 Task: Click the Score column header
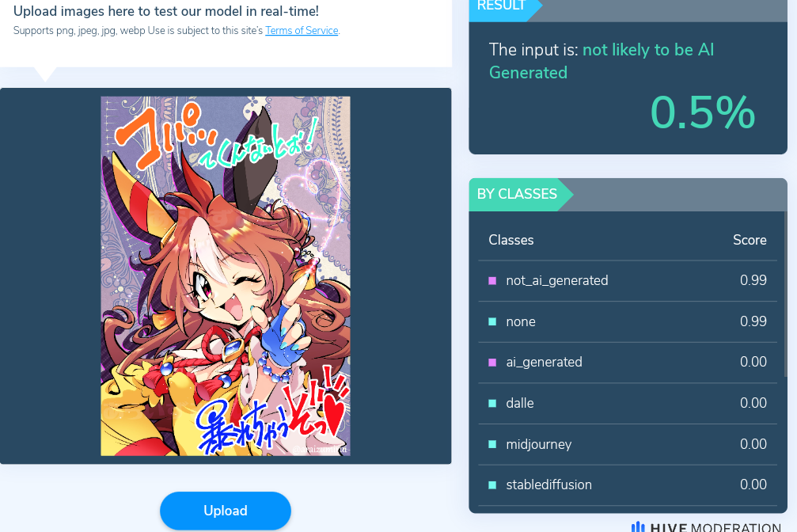point(750,240)
